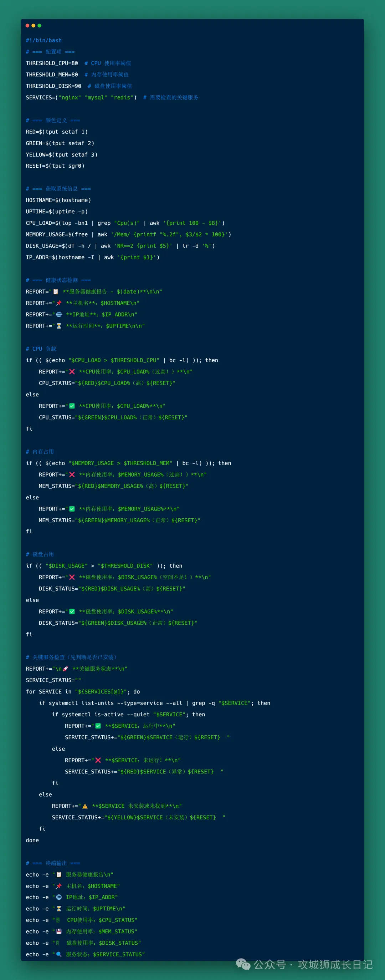
Task: Click the green check in the 磁盘使用率 report line
Action: pyautogui.click(x=72, y=611)
